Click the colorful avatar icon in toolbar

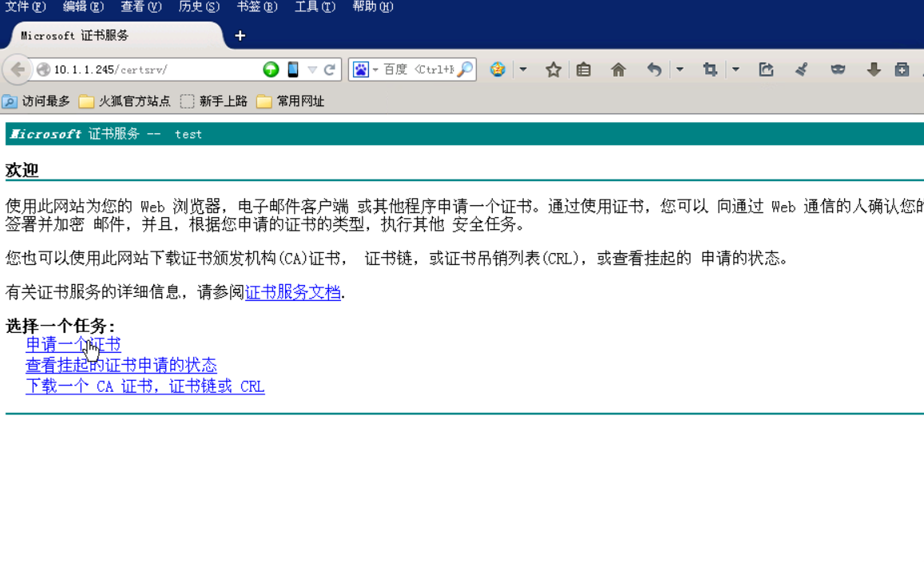pos(498,69)
